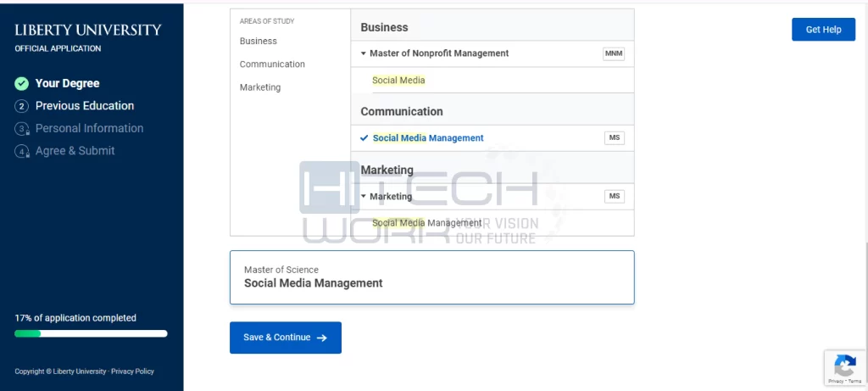This screenshot has height=391, width=868.
Task: Open the Privacy Policy link
Action: 132,371
